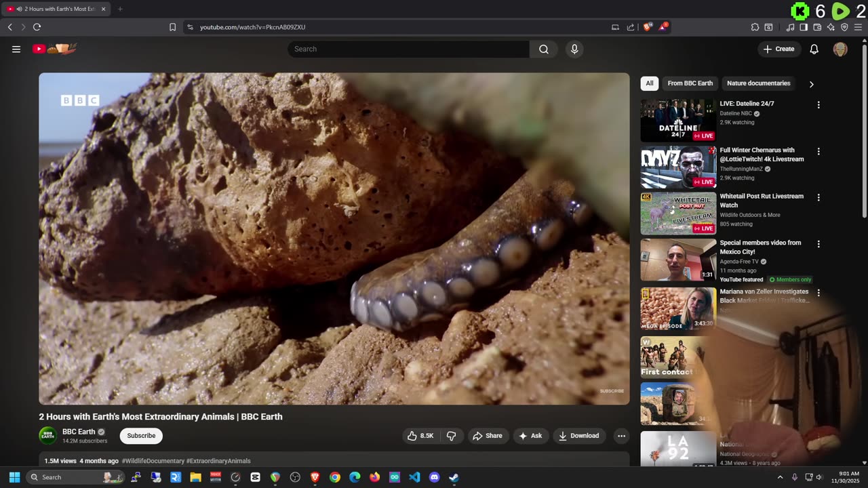
Task: Select the Nature documentaries chip
Action: click(x=758, y=83)
